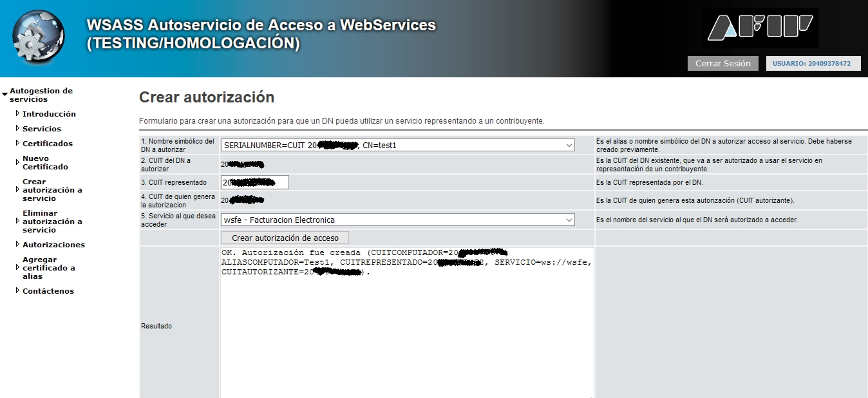Select Crear autorización a servicio in sidebar
This screenshot has width=868, height=398.
tap(52, 190)
